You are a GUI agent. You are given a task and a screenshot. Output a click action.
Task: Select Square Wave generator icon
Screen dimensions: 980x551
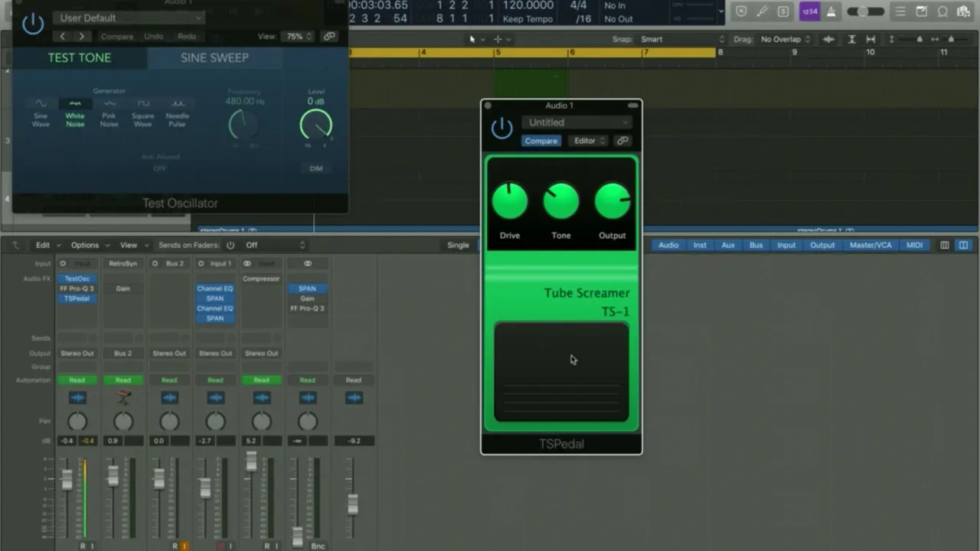point(143,103)
